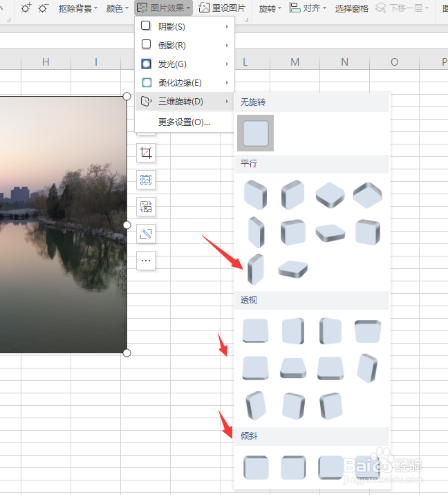Pick the first 透视 preset in row three
Image resolution: width=448 pixels, height=495 pixels.
[x=256, y=406]
